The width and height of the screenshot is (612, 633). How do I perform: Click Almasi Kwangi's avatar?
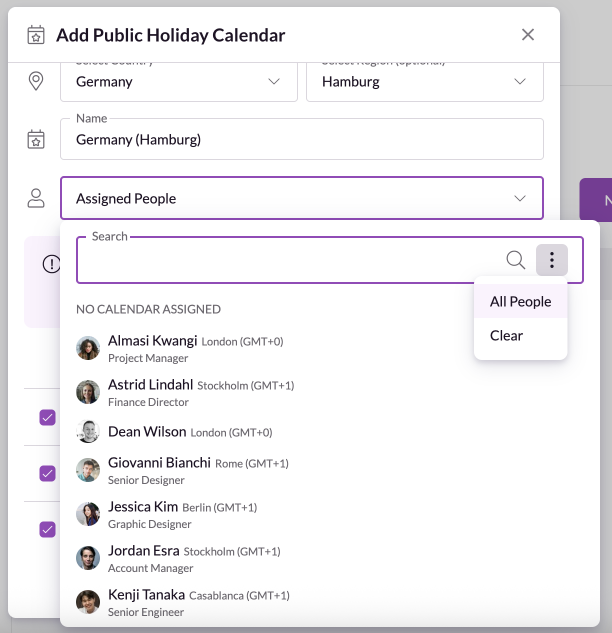(88, 348)
